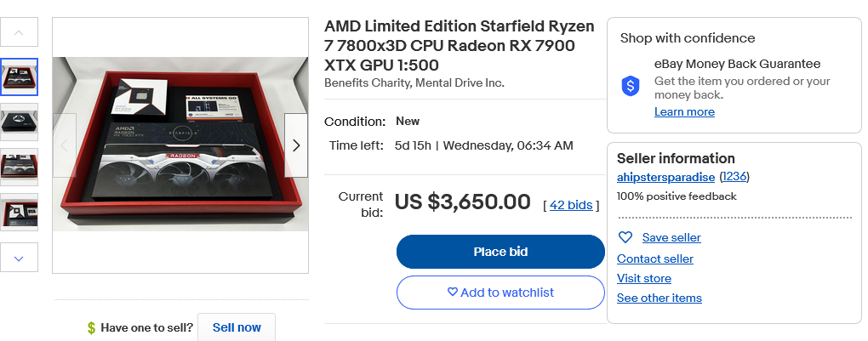Viewport: 868px width, 341px height.
Task: Click the green dollar sign icon
Action: 91,327
